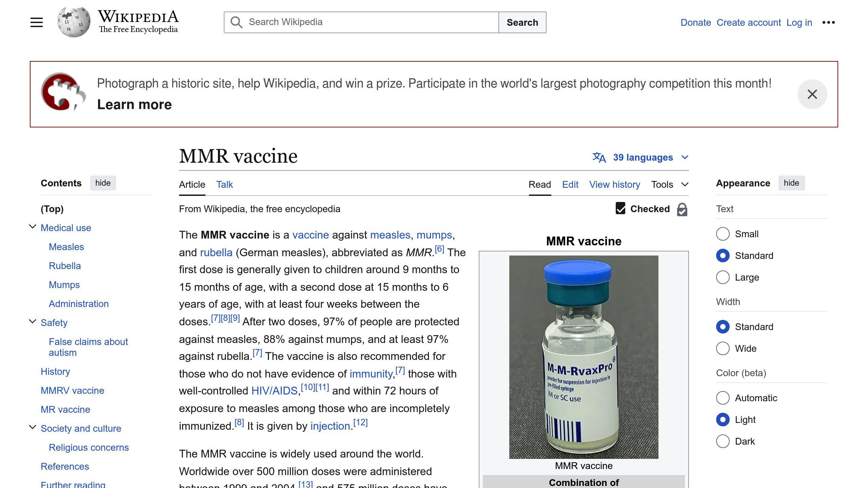Follow the 'measles' link in intro

[390, 235]
